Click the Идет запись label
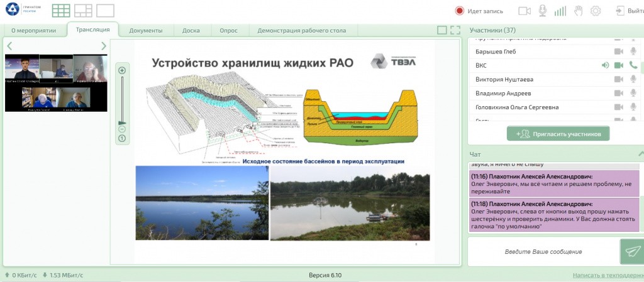 [x=485, y=11]
